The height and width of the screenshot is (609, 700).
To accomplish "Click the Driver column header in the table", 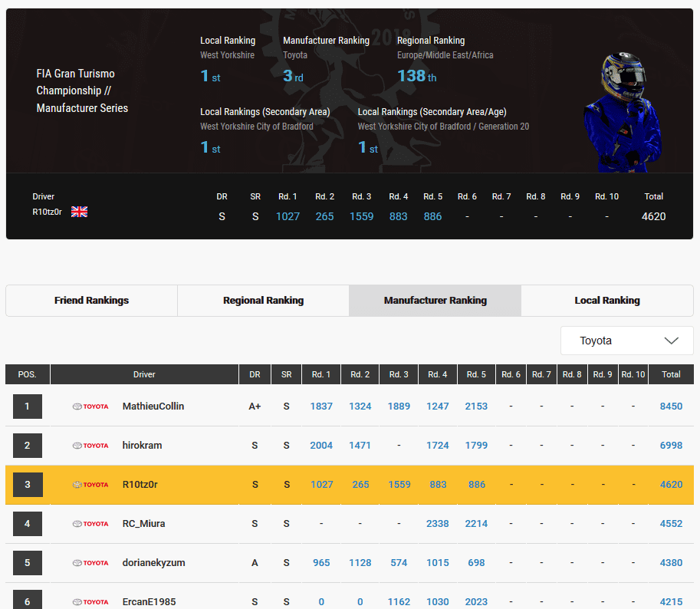I will tap(144, 374).
